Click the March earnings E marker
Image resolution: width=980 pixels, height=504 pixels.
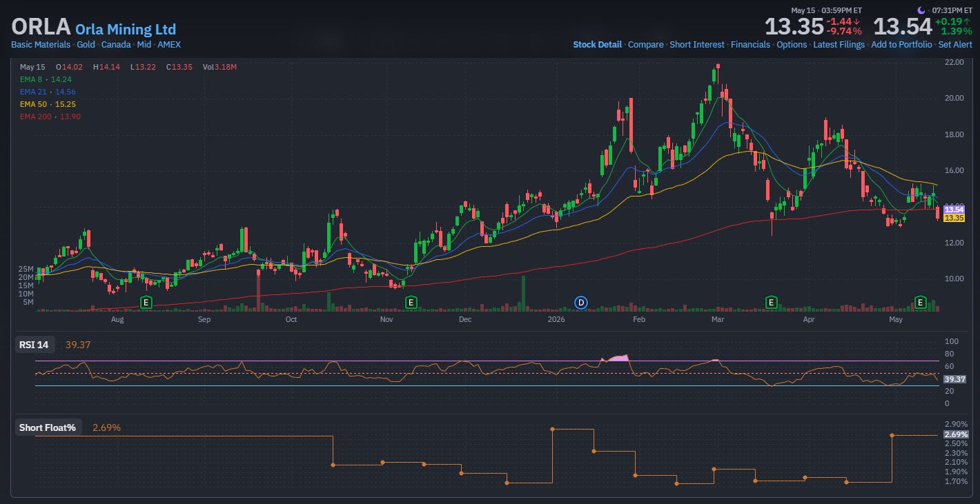click(x=772, y=302)
